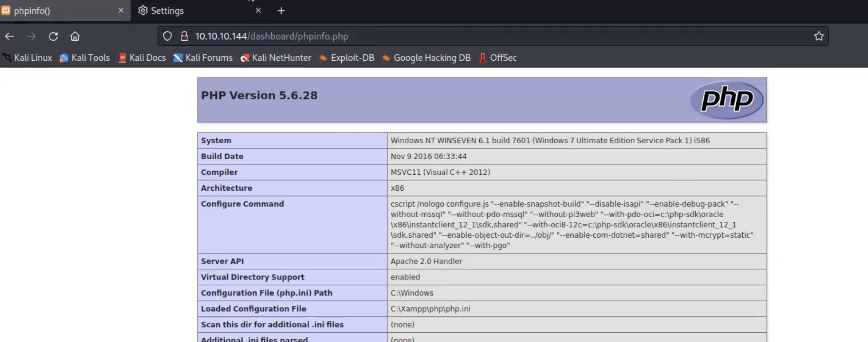
Task: Select the Nov 9 2016 06:33:44 value
Action: (x=429, y=156)
